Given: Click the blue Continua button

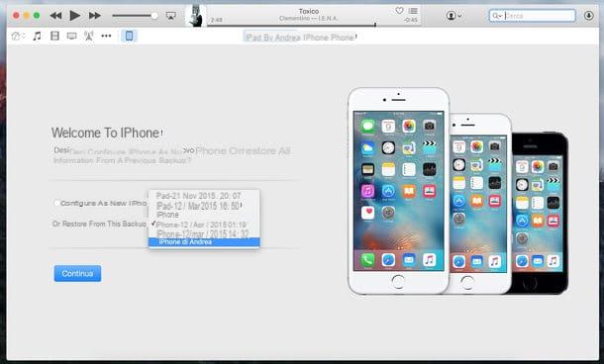Looking at the screenshot, I should [77, 274].
